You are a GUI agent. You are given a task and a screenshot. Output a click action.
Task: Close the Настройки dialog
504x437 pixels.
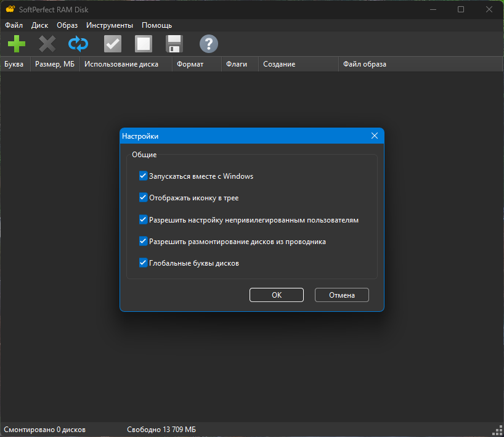coord(375,136)
